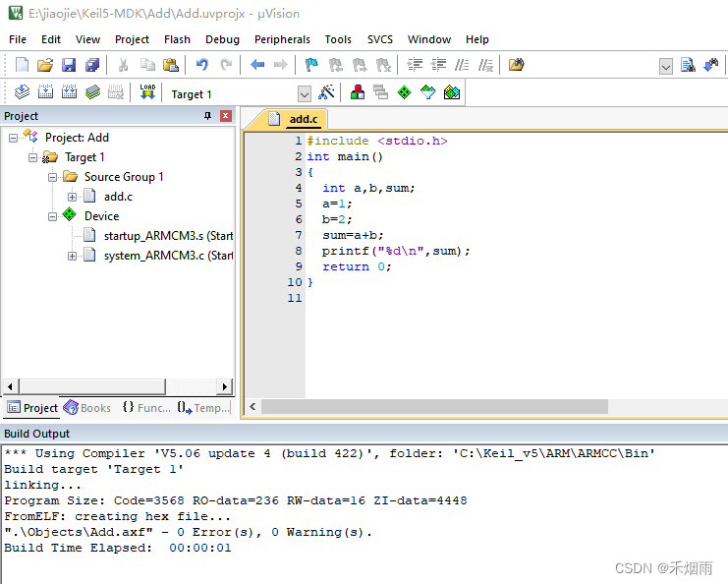This screenshot has height=584, width=728.
Task: Collapse the Source Group 1 folder
Action: (53, 177)
